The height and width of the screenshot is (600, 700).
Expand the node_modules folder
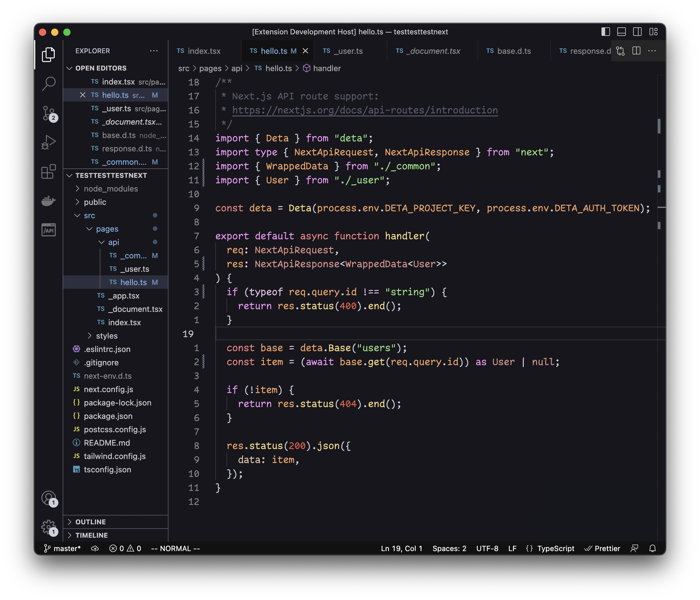coord(110,189)
